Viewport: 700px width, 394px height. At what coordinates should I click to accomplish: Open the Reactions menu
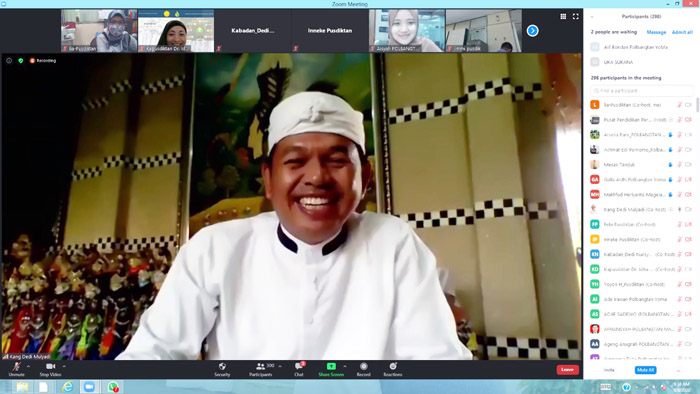(x=392, y=369)
